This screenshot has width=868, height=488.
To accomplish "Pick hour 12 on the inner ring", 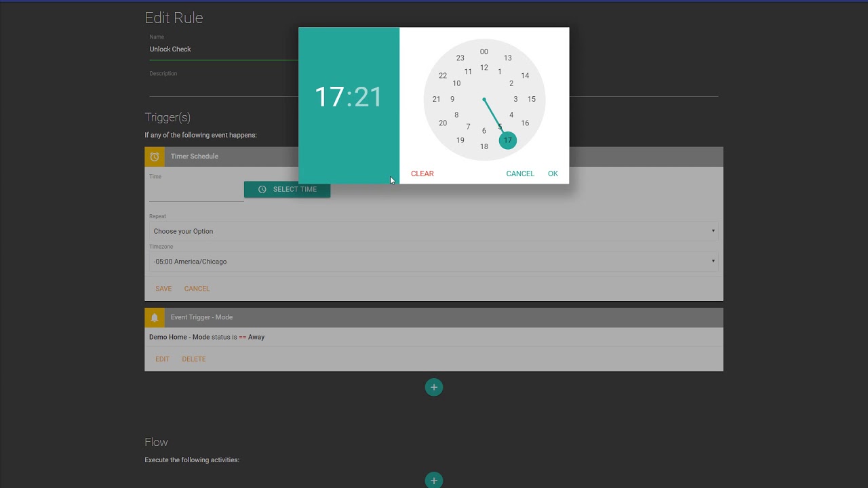I will [484, 68].
